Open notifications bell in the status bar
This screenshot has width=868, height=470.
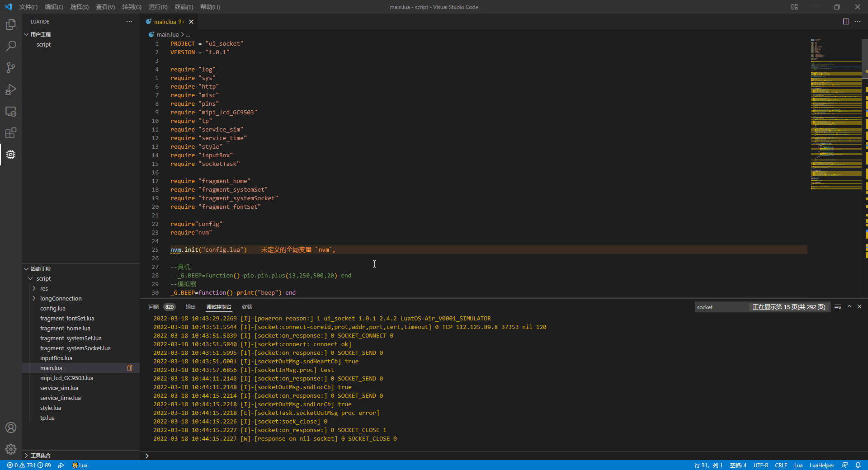pyautogui.click(x=858, y=465)
